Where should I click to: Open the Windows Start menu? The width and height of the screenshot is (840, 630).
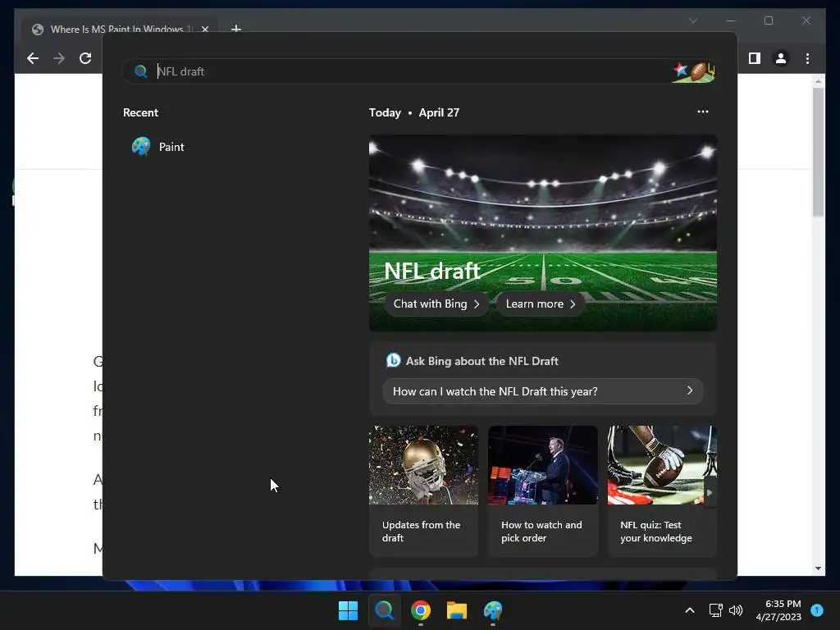click(x=348, y=610)
